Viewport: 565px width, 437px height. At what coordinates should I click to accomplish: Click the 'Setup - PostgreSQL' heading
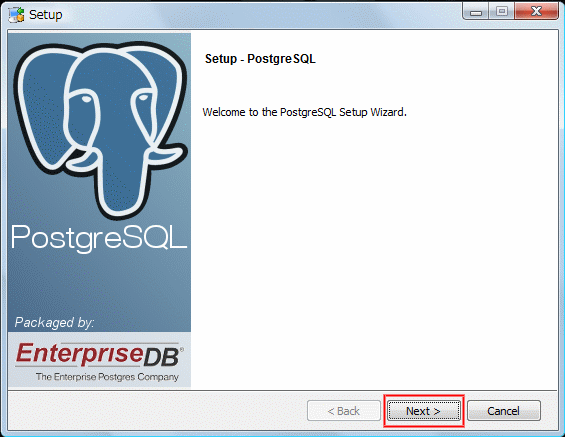pos(260,59)
